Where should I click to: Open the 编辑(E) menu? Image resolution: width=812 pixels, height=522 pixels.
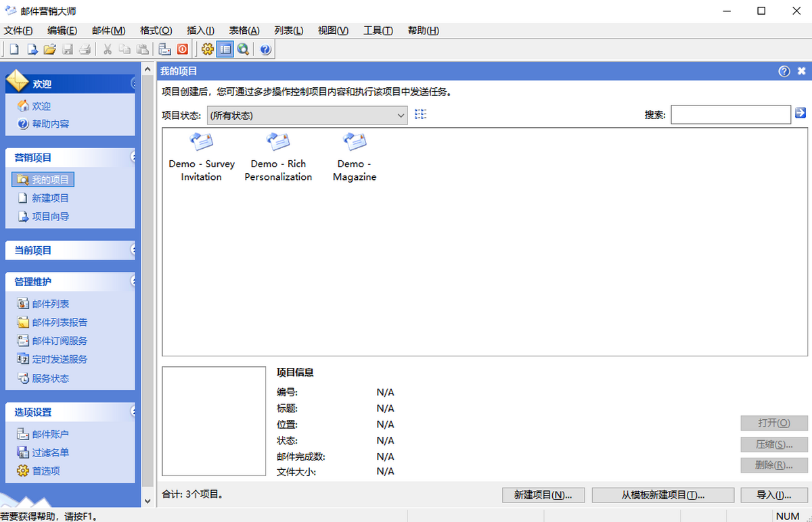(x=62, y=30)
